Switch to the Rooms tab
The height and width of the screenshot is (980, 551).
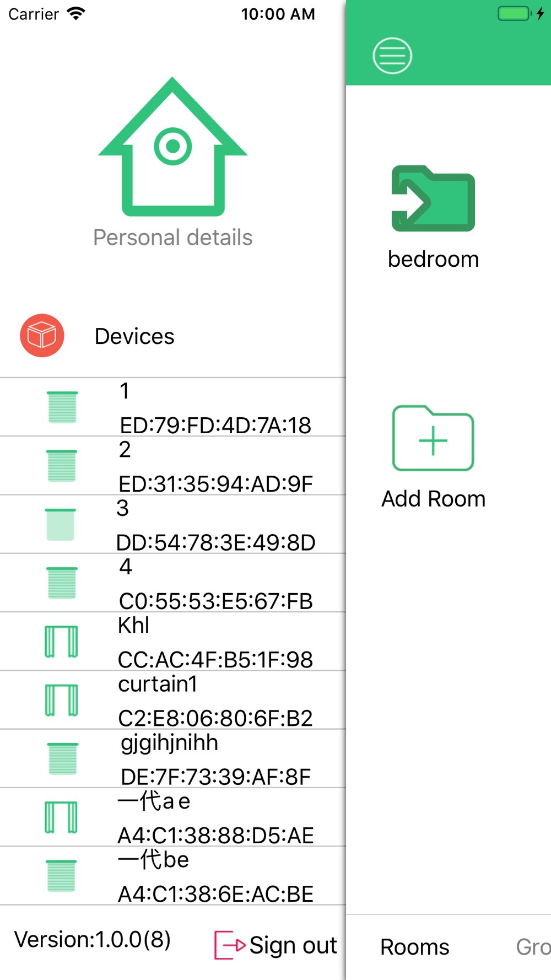[415, 947]
